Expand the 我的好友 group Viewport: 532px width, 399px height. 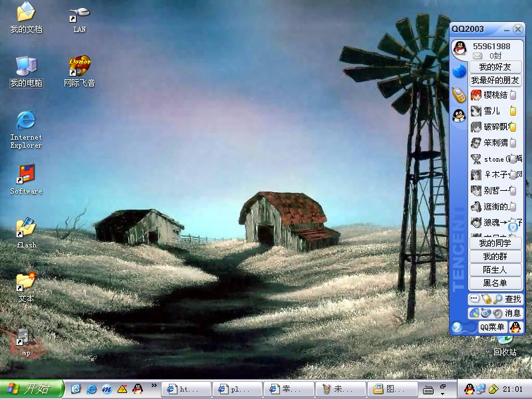coord(495,67)
